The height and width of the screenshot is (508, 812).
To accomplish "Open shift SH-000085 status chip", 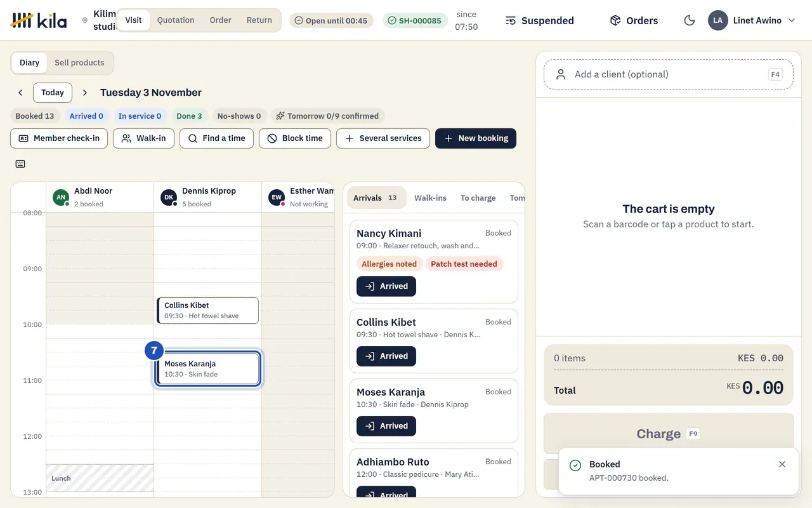I will tap(415, 20).
